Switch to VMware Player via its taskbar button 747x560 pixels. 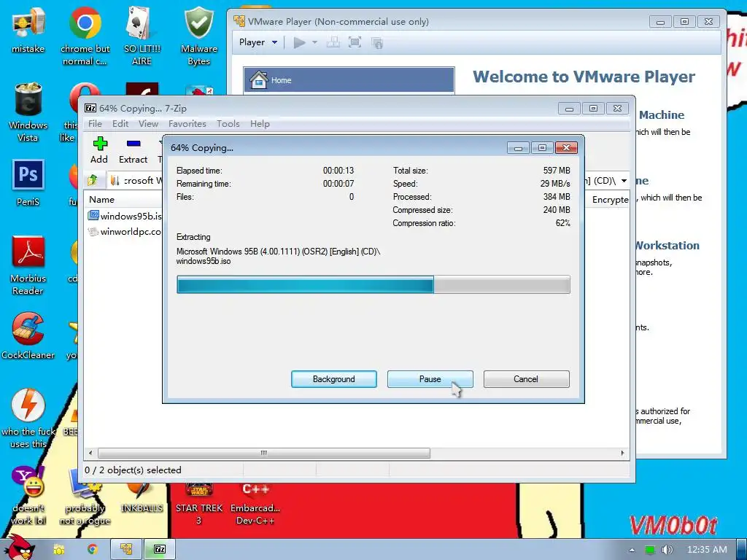(x=125, y=549)
